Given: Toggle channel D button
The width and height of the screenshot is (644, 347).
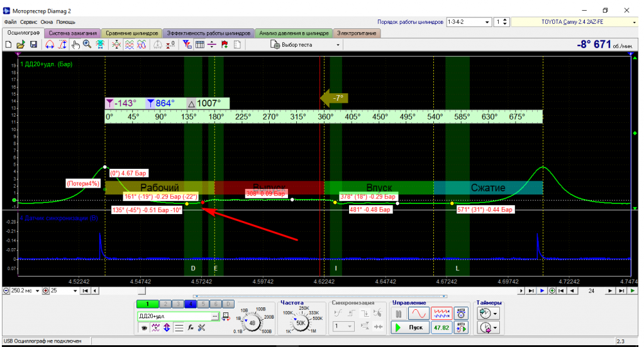Looking at the screenshot, I should [x=229, y=304].
